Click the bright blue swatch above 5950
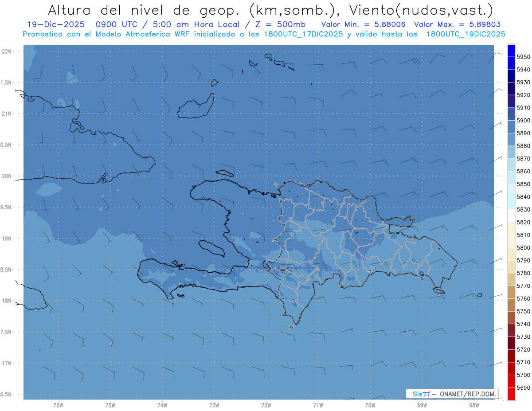The height and width of the screenshot is (411, 532). (511, 51)
